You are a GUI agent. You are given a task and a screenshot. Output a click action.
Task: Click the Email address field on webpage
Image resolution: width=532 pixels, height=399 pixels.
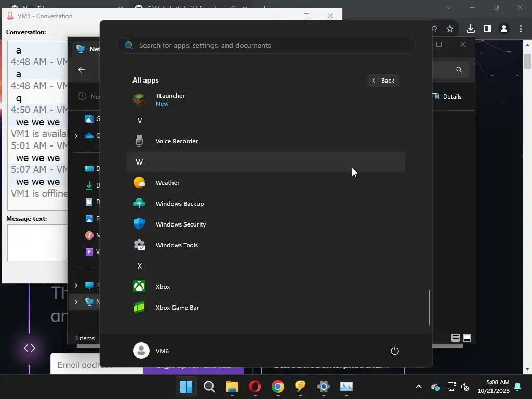[x=75, y=365]
